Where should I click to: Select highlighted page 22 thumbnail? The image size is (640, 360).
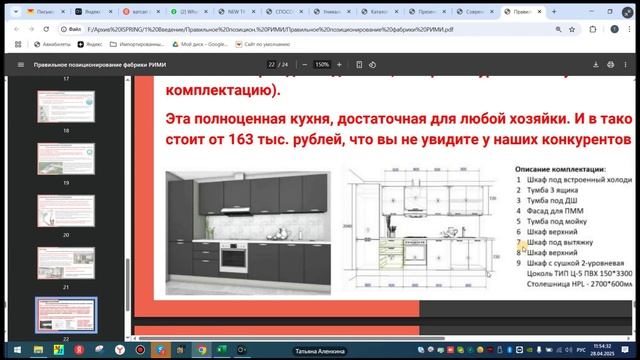[x=66, y=315]
